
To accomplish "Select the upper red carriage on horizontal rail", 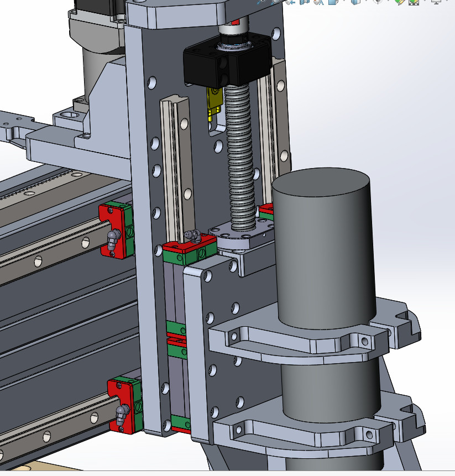I will coord(117,230).
